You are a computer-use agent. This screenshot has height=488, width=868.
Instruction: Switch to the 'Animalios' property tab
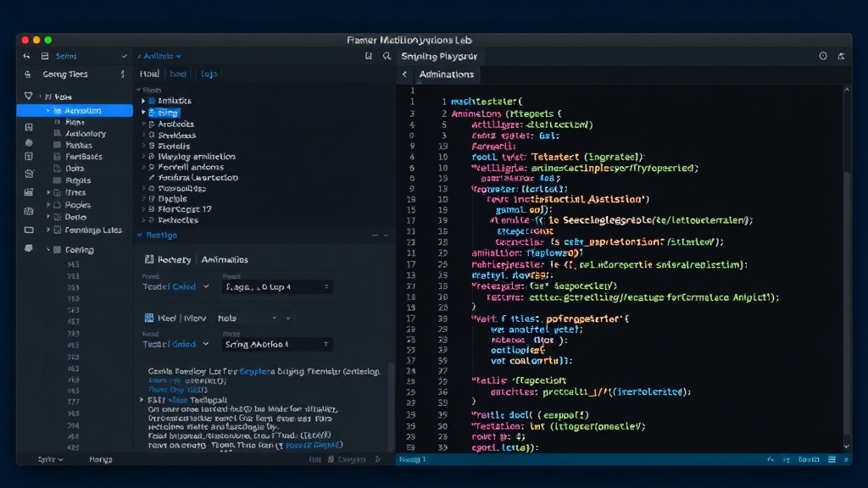pos(224,259)
